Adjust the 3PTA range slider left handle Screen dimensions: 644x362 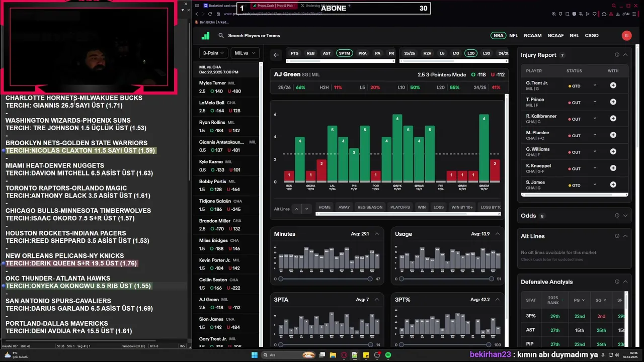[x=281, y=344]
